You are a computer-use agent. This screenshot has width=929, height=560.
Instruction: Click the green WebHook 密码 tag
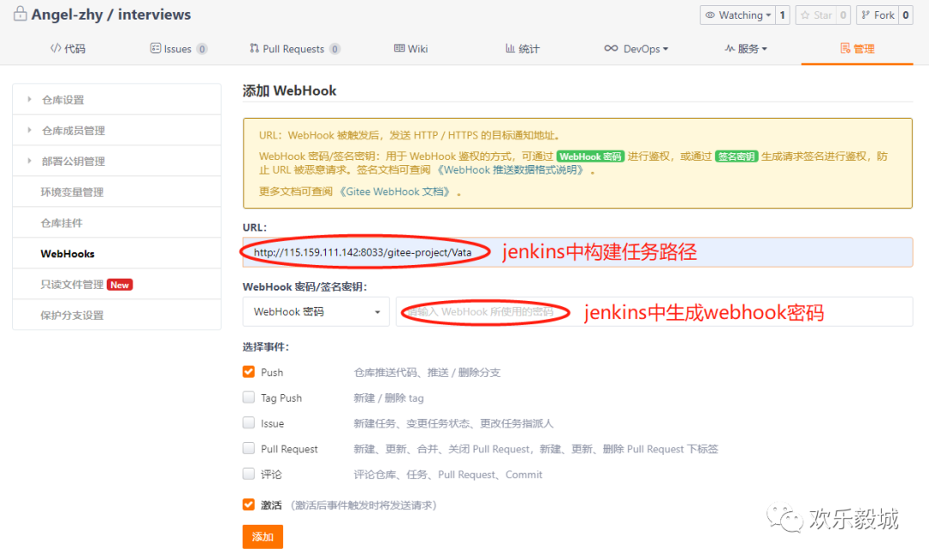pyautogui.click(x=590, y=157)
